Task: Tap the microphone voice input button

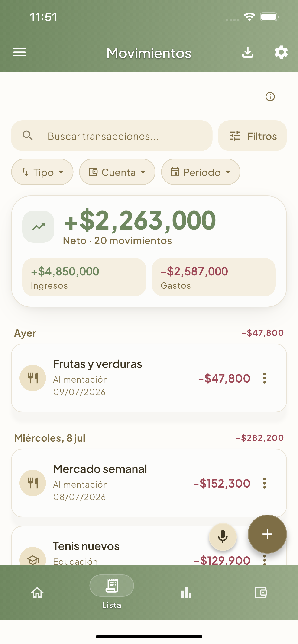Action: pos(223,537)
